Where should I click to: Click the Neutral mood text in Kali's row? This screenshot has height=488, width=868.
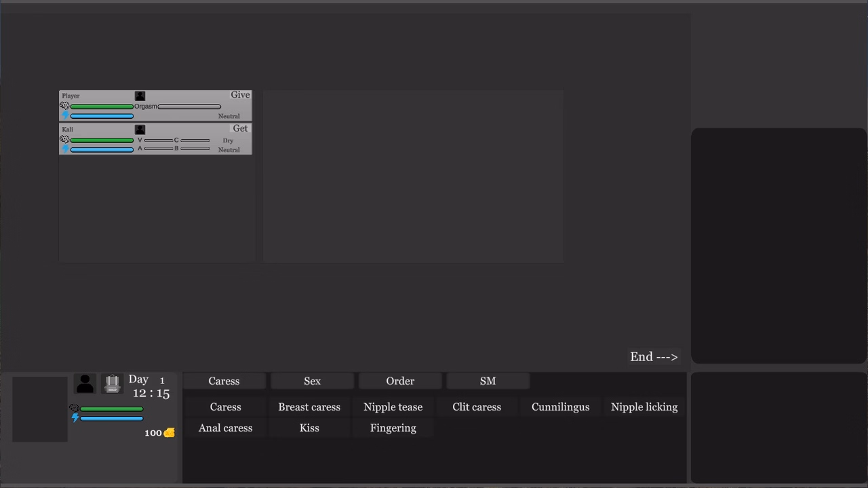click(229, 149)
